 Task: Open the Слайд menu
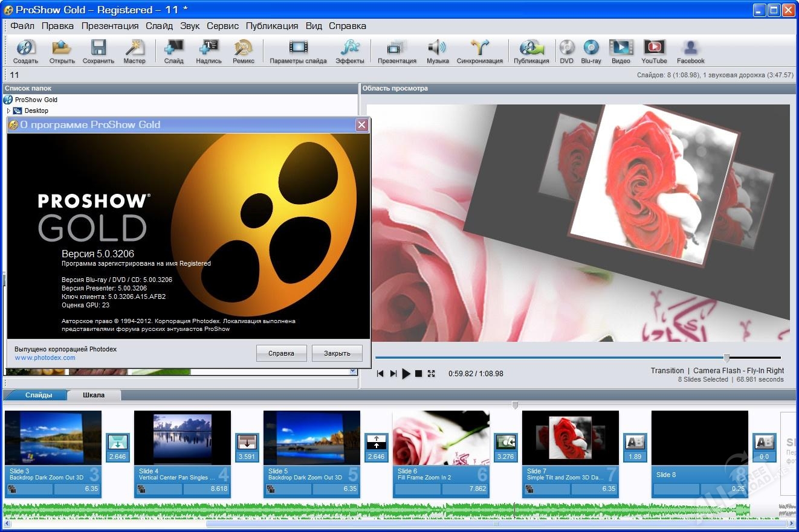point(159,26)
